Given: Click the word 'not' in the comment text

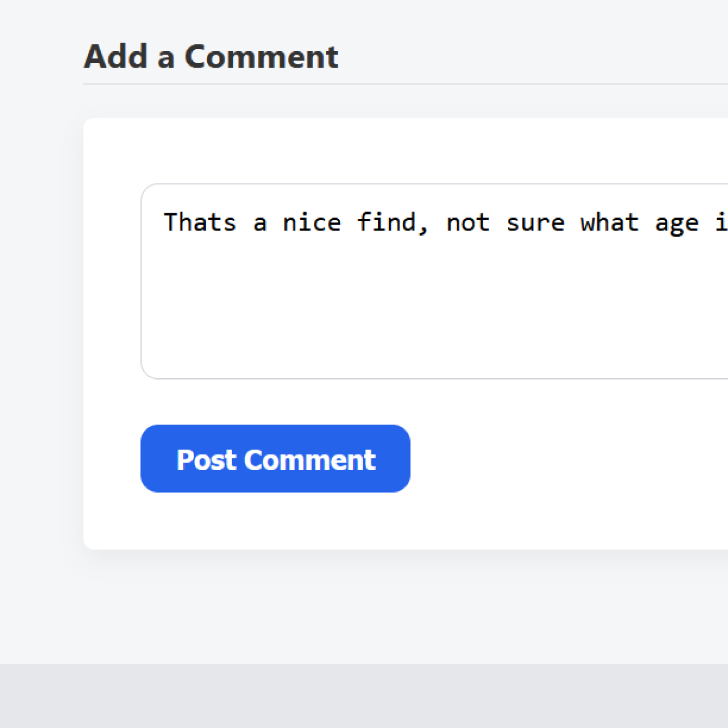Looking at the screenshot, I should [468, 222].
